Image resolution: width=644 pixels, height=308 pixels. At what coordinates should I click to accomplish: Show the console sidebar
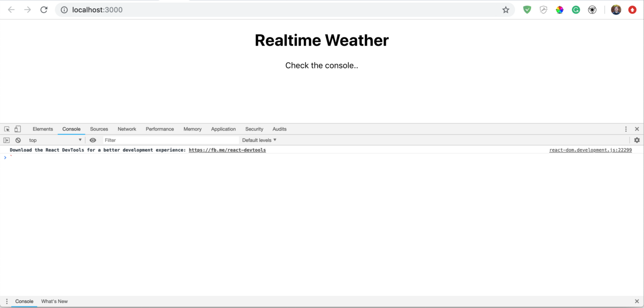[x=6, y=140]
